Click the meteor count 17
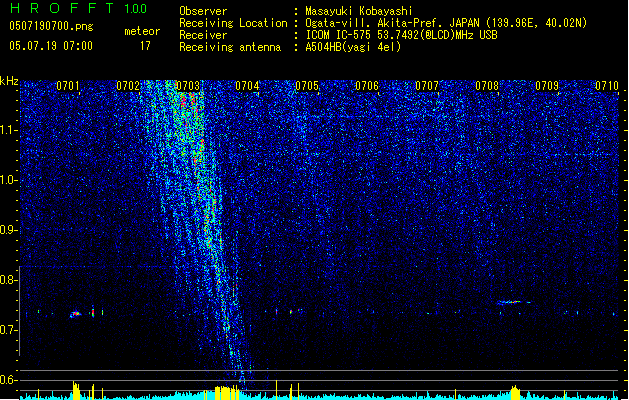Viewport: 629px width, 400px height. pos(145,46)
